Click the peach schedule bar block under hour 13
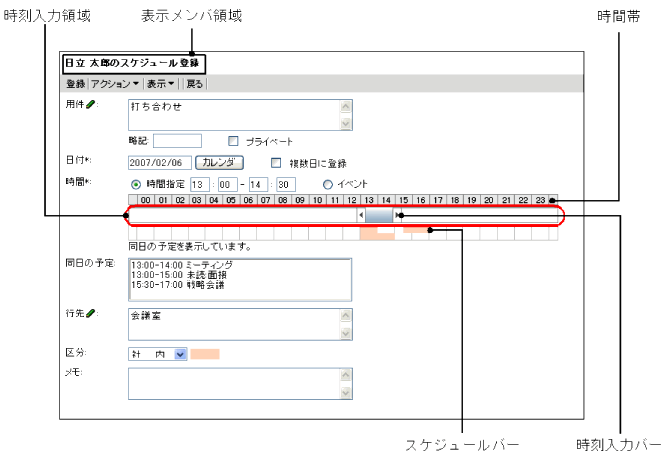Screen dimensions: 669x461 click(369, 234)
